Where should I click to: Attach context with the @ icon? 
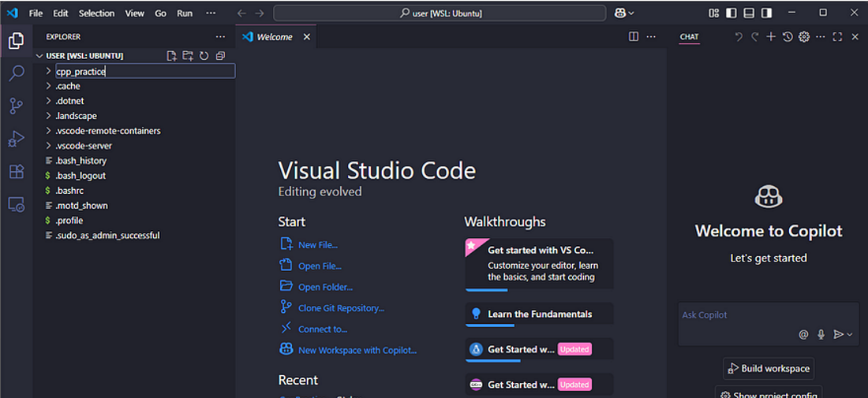pos(803,334)
